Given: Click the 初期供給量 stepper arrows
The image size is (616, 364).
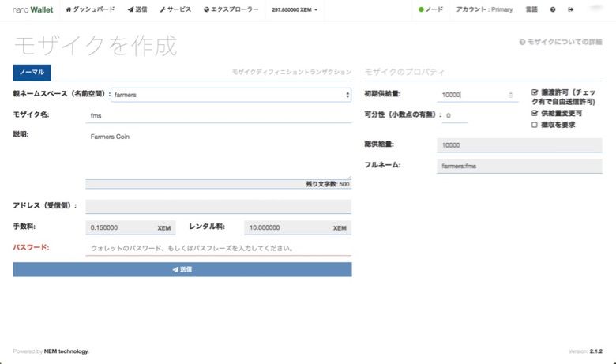Looking at the screenshot, I should pos(511,95).
